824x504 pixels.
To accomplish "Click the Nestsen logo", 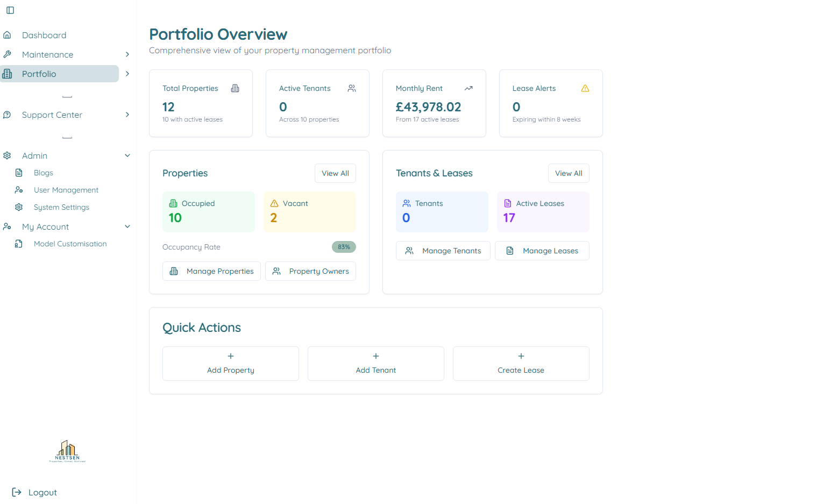I will (67, 451).
